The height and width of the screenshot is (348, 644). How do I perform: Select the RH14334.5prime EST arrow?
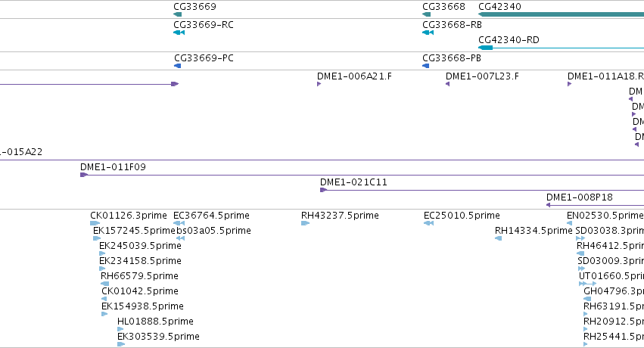tap(498, 238)
